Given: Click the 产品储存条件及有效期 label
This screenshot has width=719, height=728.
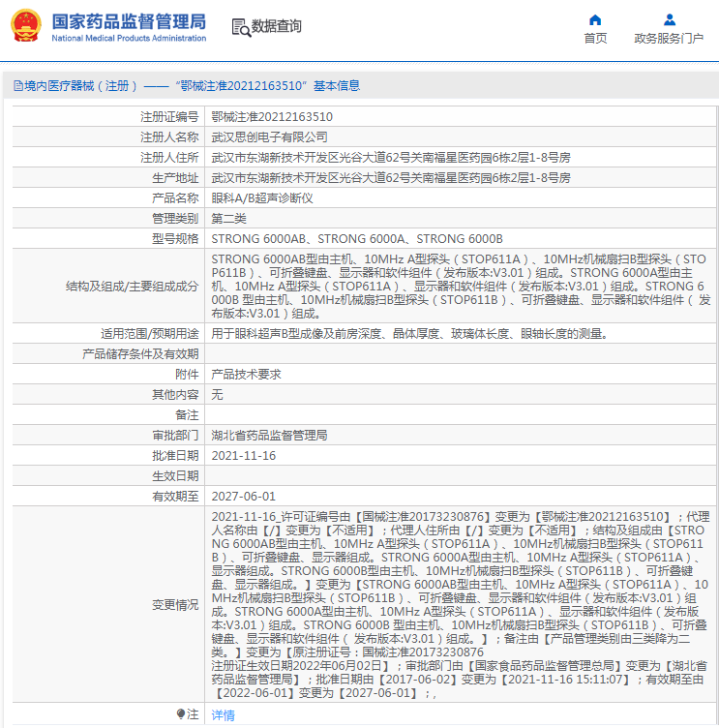Looking at the screenshot, I should [x=140, y=353].
